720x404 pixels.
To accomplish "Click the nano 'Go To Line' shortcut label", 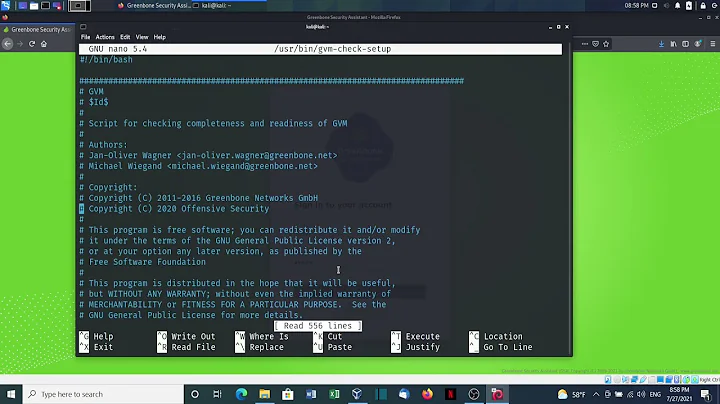I will (x=508, y=347).
